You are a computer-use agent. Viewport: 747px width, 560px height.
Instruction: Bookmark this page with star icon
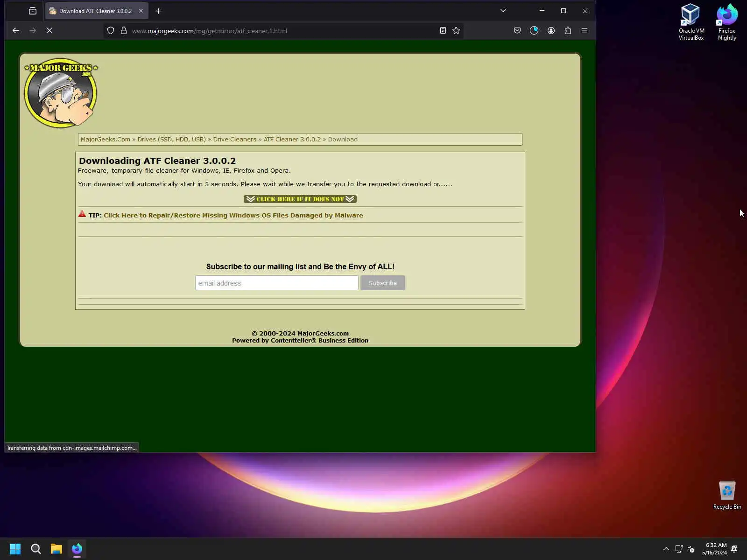456,30
